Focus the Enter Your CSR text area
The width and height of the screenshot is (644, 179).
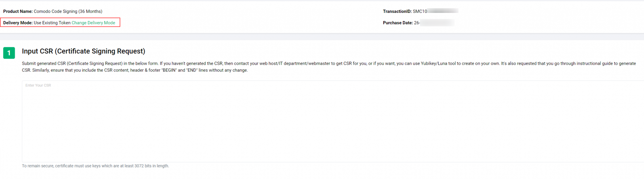click(x=314, y=121)
